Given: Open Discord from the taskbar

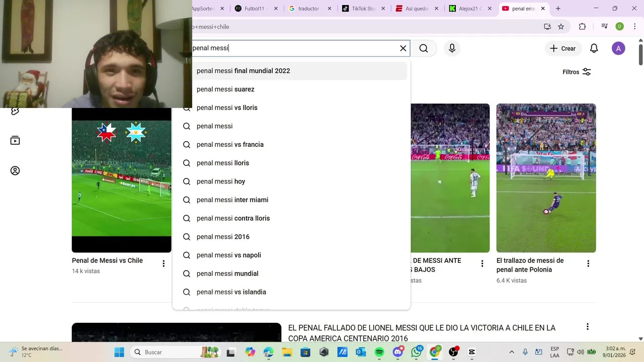Looking at the screenshot, I should (x=398, y=352).
